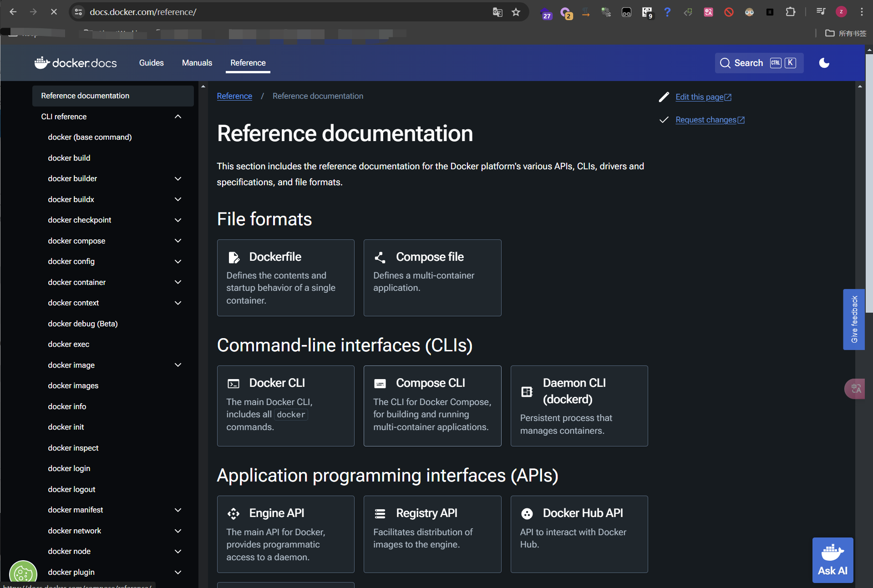Expand docker buildx submenu

[x=178, y=199]
